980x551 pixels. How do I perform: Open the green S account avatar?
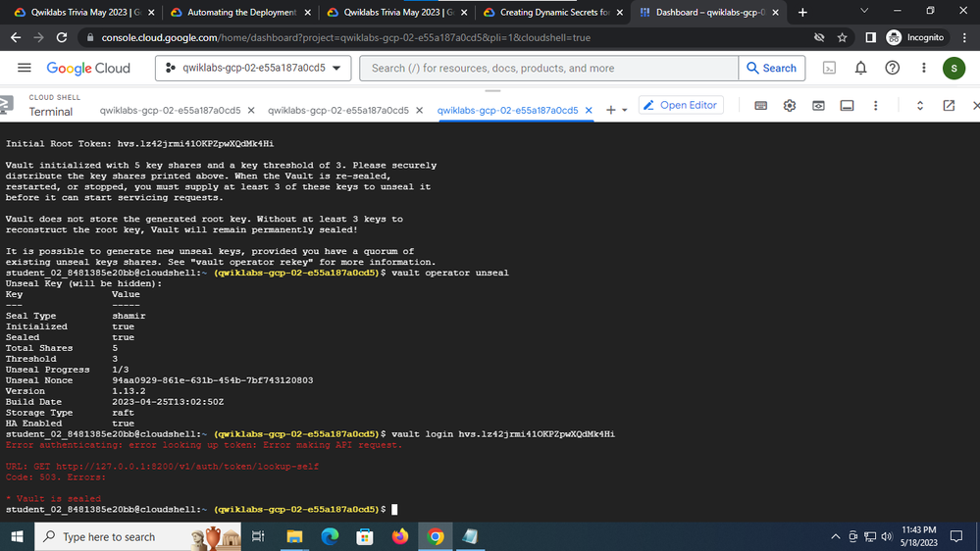pyautogui.click(x=954, y=68)
